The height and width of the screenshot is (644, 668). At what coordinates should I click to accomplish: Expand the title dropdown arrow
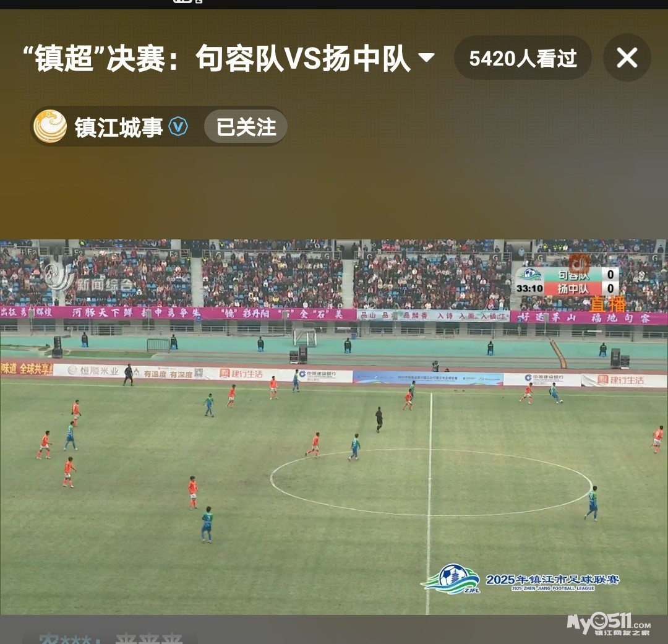pos(426,57)
